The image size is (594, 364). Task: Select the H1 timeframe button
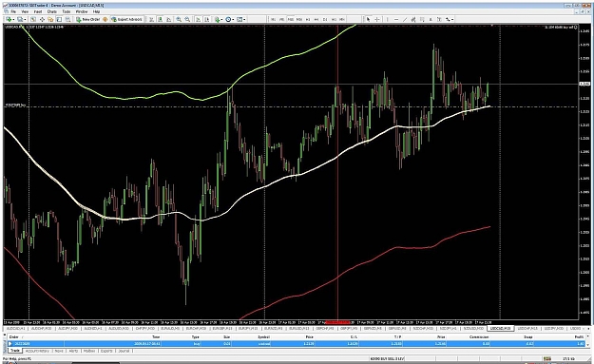308,19
